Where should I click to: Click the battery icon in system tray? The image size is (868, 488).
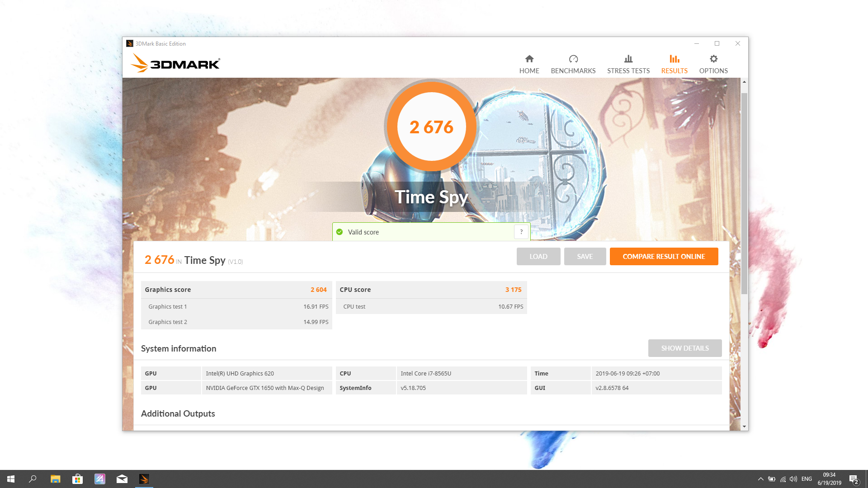pos(772,479)
